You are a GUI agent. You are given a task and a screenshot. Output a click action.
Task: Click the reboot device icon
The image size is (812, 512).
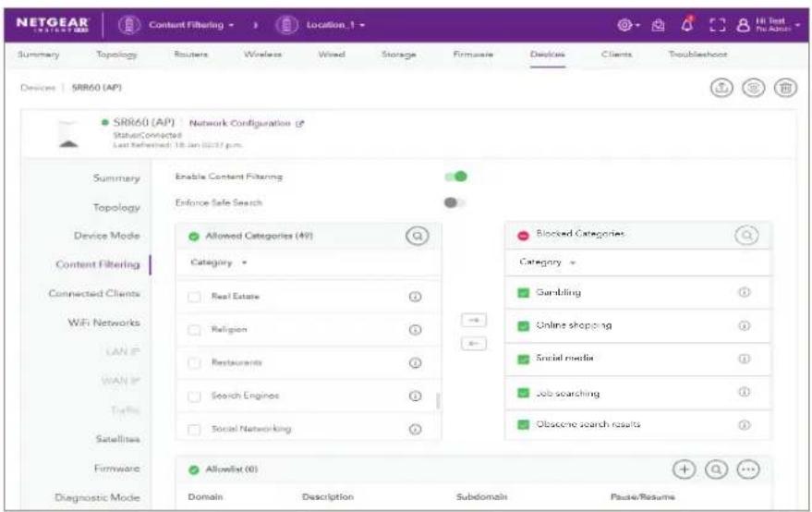(x=754, y=88)
